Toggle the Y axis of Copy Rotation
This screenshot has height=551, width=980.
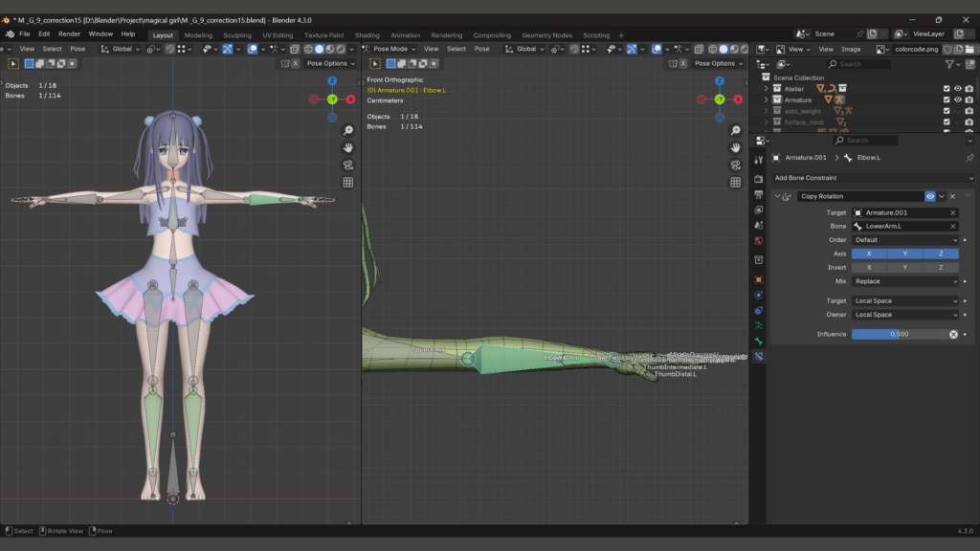pyautogui.click(x=904, y=253)
